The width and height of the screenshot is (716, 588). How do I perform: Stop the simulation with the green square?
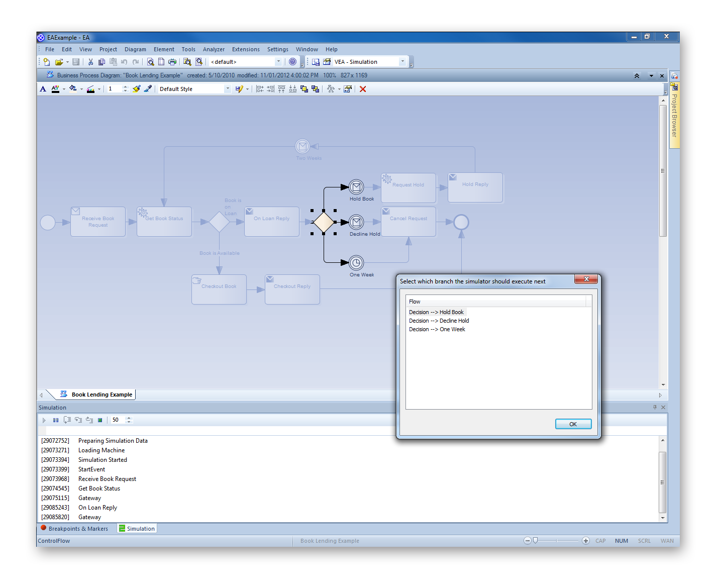click(x=100, y=420)
